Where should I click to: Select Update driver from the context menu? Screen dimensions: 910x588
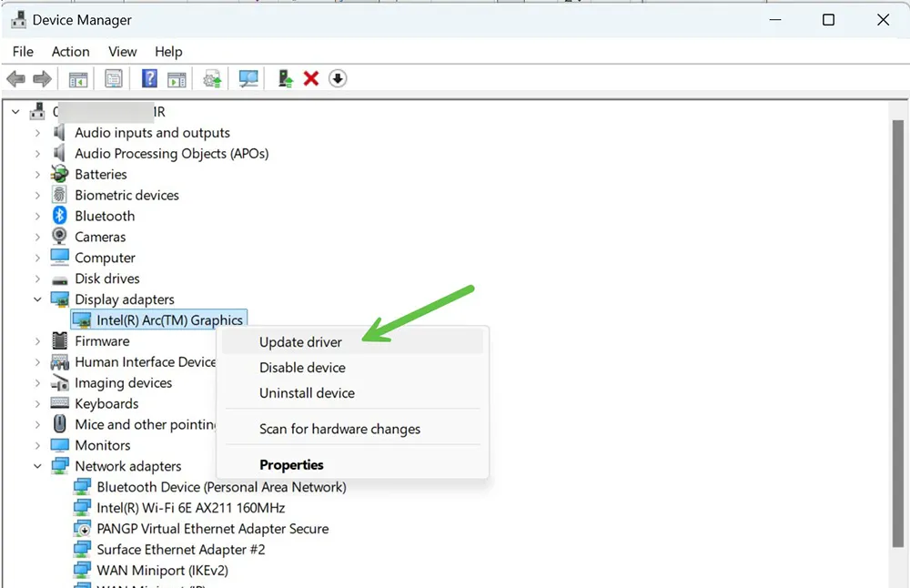pyautogui.click(x=301, y=341)
